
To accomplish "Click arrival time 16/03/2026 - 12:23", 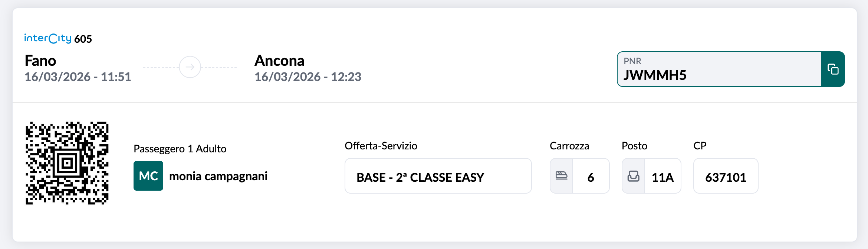I will [308, 77].
